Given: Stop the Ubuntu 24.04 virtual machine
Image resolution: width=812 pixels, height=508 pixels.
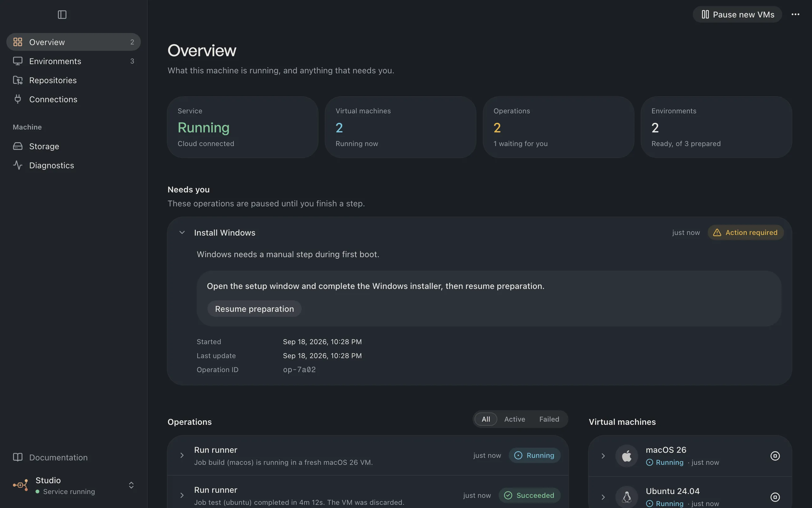Looking at the screenshot, I should coord(775,497).
